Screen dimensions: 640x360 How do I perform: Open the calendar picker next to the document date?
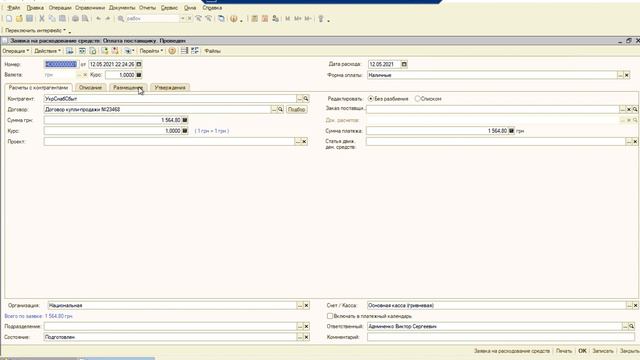click(x=139, y=64)
